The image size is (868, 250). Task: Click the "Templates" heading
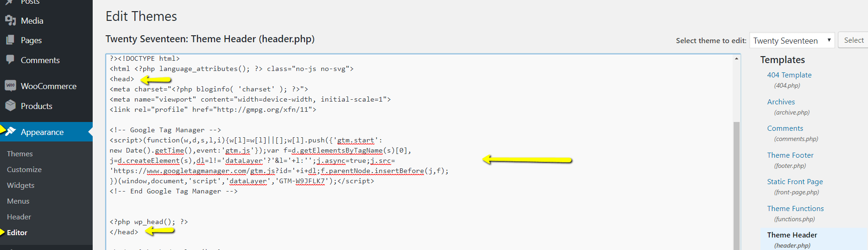782,59
